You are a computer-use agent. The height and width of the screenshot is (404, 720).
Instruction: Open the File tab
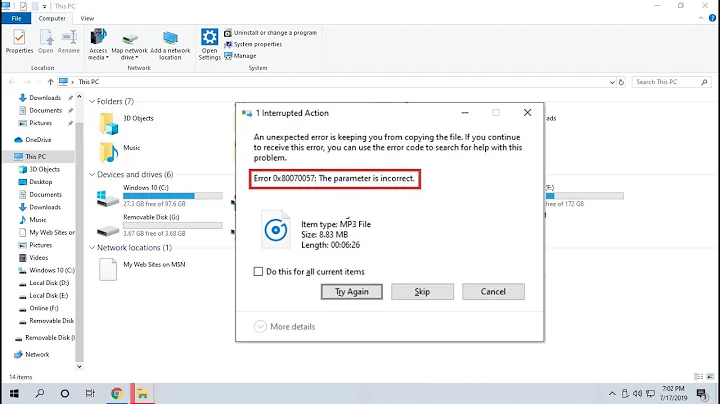(16, 18)
